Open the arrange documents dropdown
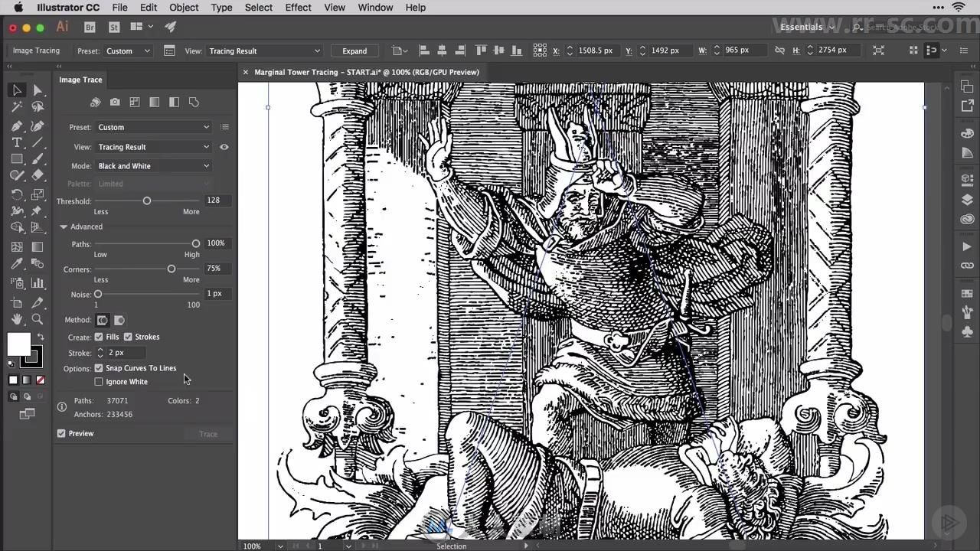 pyautogui.click(x=142, y=27)
